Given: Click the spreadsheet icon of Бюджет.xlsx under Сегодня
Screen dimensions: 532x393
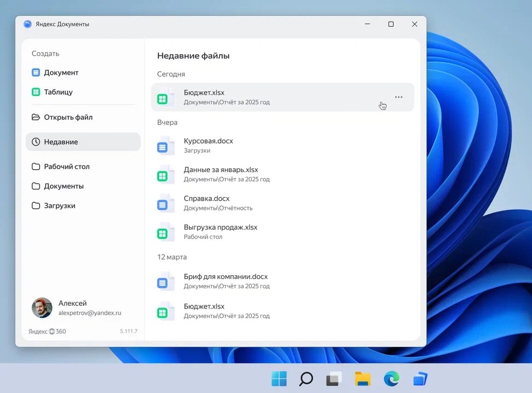Looking at the screenshot, I should point(165,98).
